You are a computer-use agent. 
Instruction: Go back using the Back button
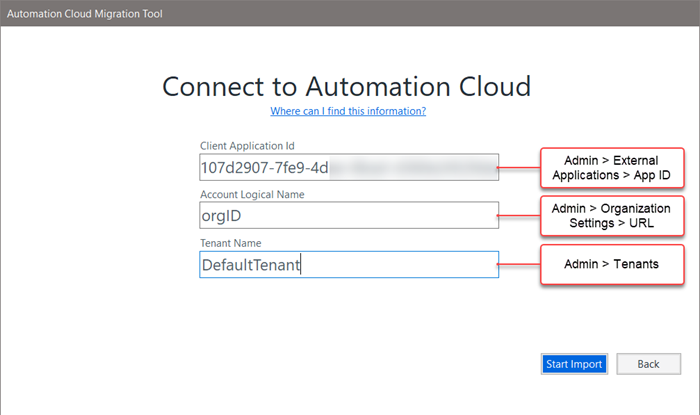point(649,364)
